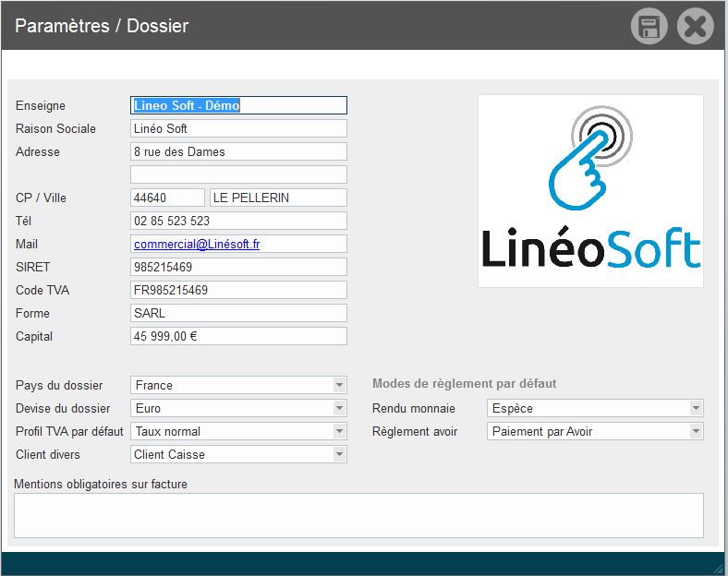Edit the city field LE PELLERIN
Viewport: 728px width, 576px height.
pos(279,198)
